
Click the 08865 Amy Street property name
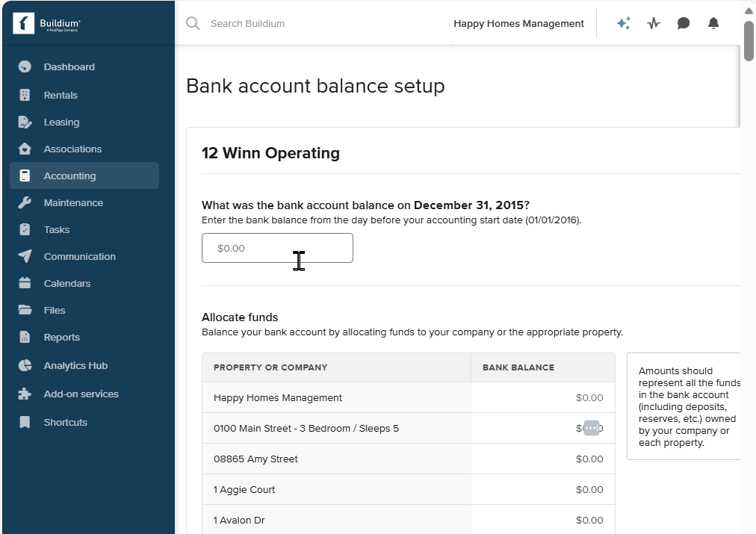[x=255, y=459]
